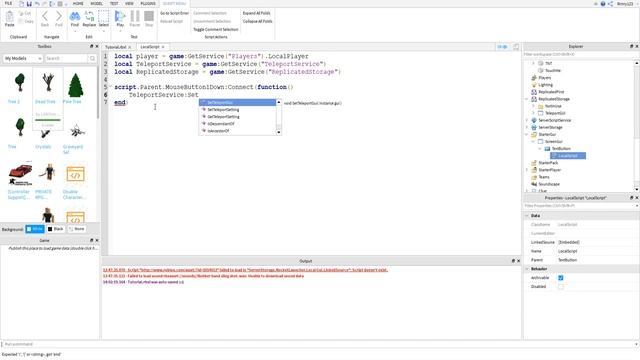Click Toggle Comment Selection
Viewport: 640px width, 360px height.
click(216, 29)
